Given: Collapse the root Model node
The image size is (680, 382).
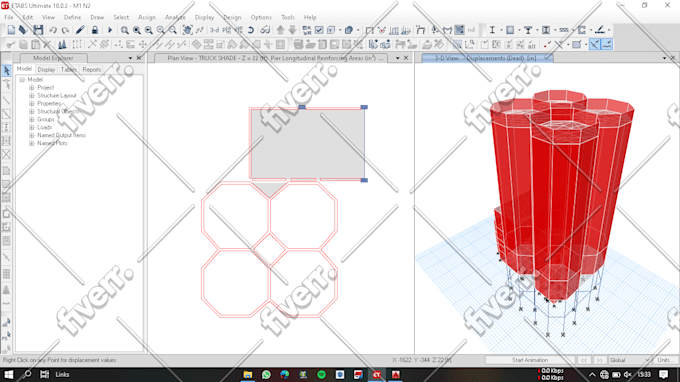Looking at the screenshot, I should click(x=22, y=80).
